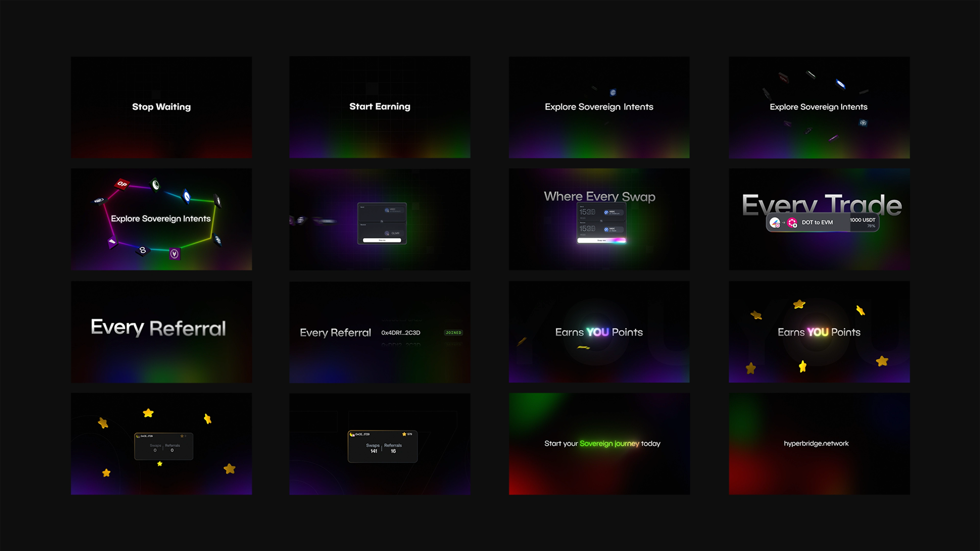
Task: Click the purple V token icon
Action: pyautogui.click(x=175, y=254)
